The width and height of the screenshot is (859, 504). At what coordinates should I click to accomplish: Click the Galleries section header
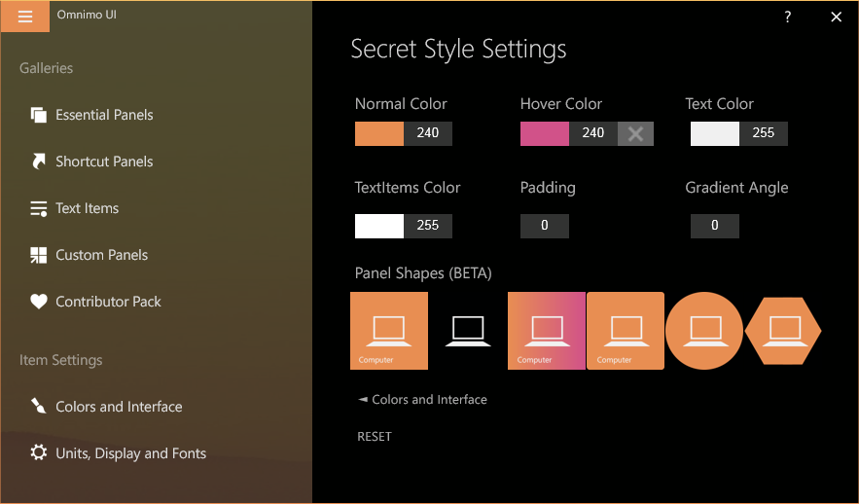46,68
